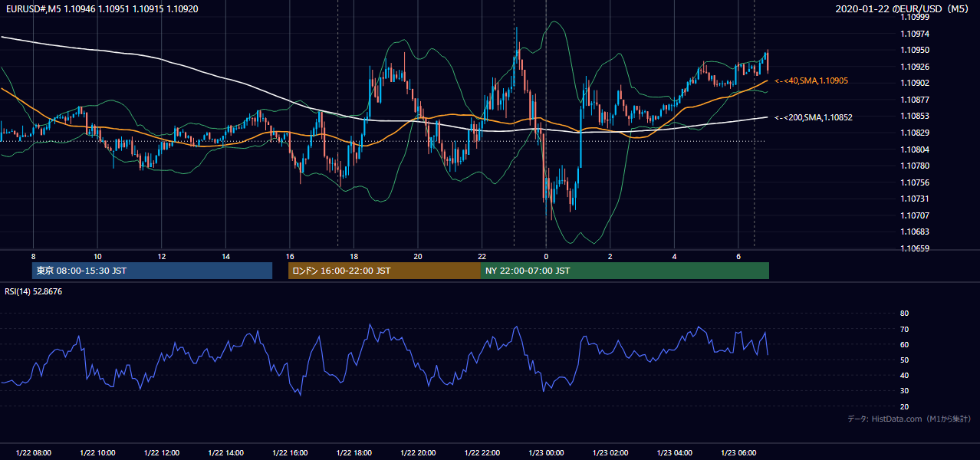Image resolution: width=980 pixels, height=460 pixels.
Task: Click the RSI scale value 40
Action: (x=904, y=375)
